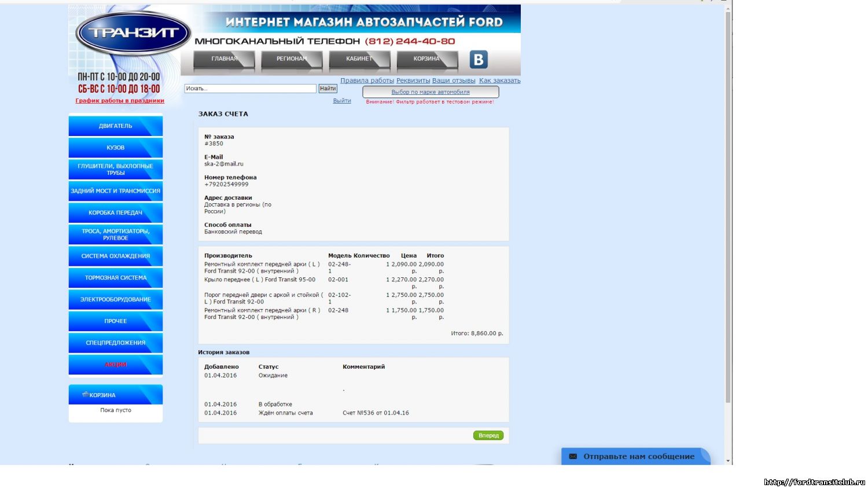Click phone number +79202549999
This screenshot has width=868, height=488.
click(x=226, y=184)
